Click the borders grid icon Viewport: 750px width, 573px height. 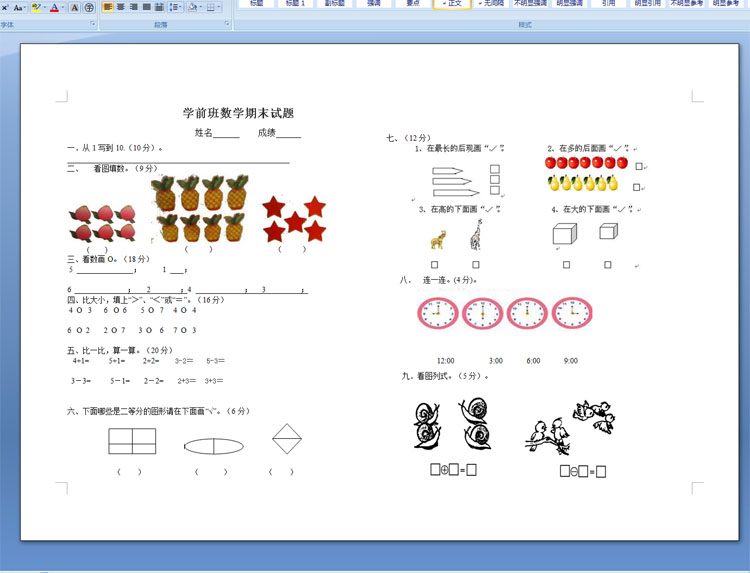(x=210, y=7)
